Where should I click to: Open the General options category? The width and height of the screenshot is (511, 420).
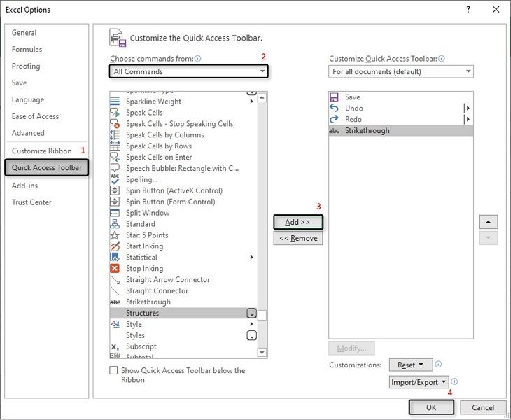(x=24, y=33)
